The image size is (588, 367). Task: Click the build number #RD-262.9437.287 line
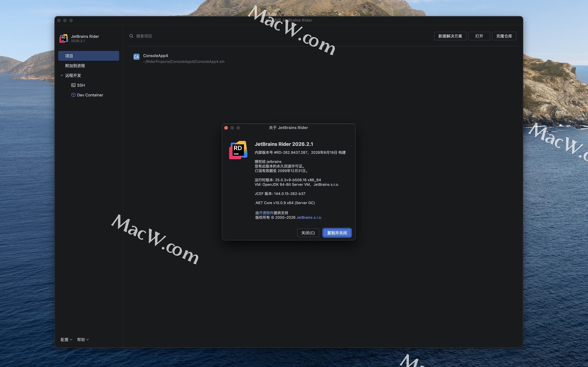[300, 152]
